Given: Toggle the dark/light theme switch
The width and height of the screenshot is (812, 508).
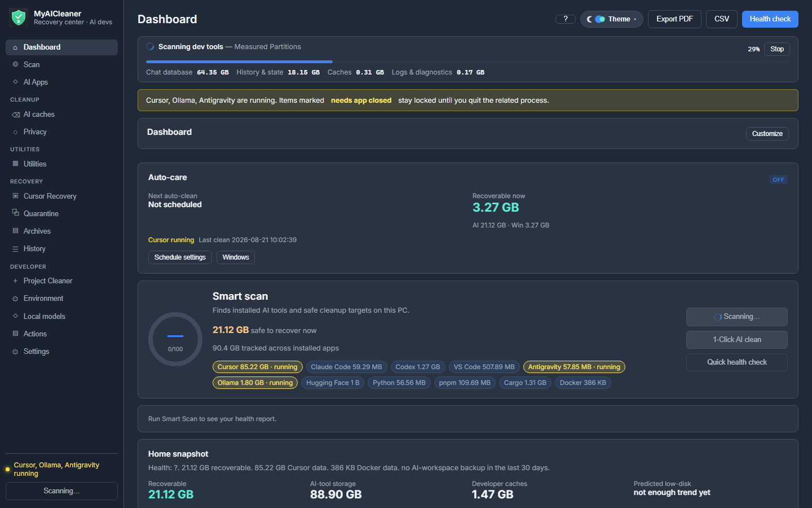Looking at the screenshot, I should point(600,19).
